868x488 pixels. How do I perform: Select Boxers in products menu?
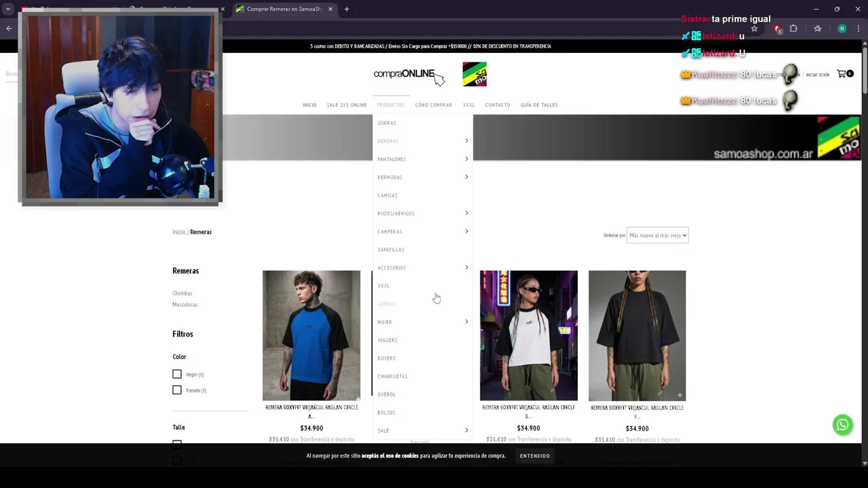click(x=387, y=358)
